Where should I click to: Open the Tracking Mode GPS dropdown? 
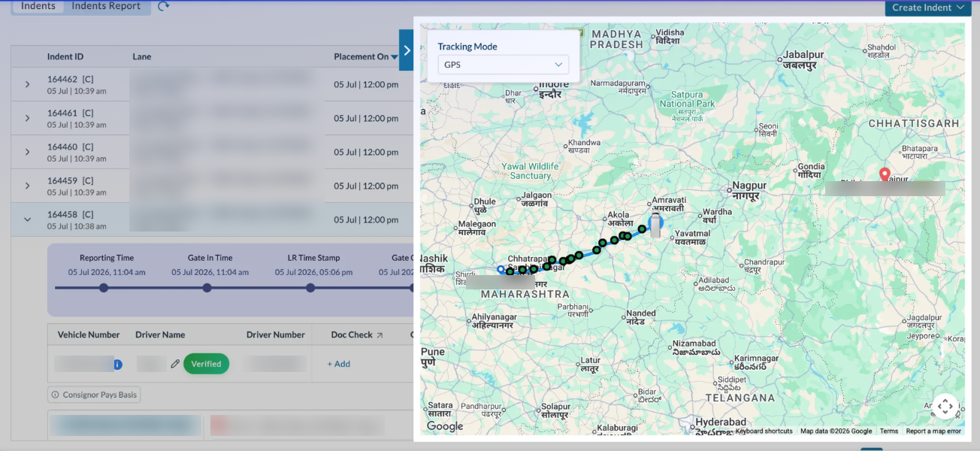coord(504,65)
